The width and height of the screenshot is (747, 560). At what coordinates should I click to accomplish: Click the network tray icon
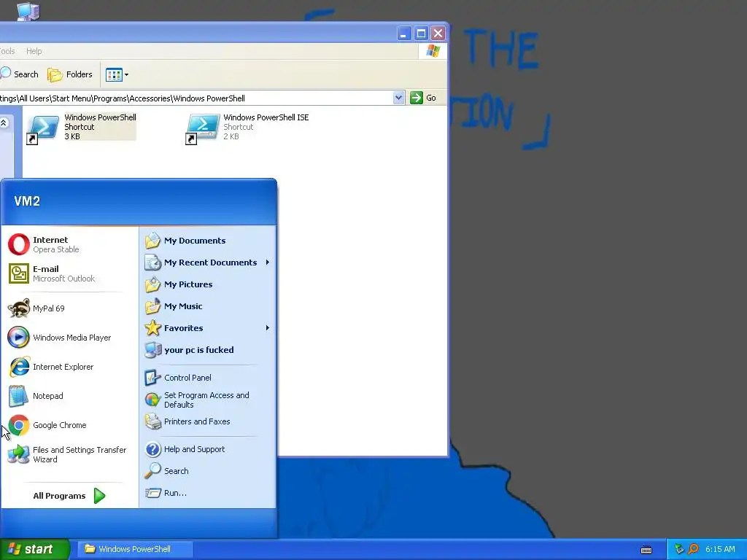679,549
